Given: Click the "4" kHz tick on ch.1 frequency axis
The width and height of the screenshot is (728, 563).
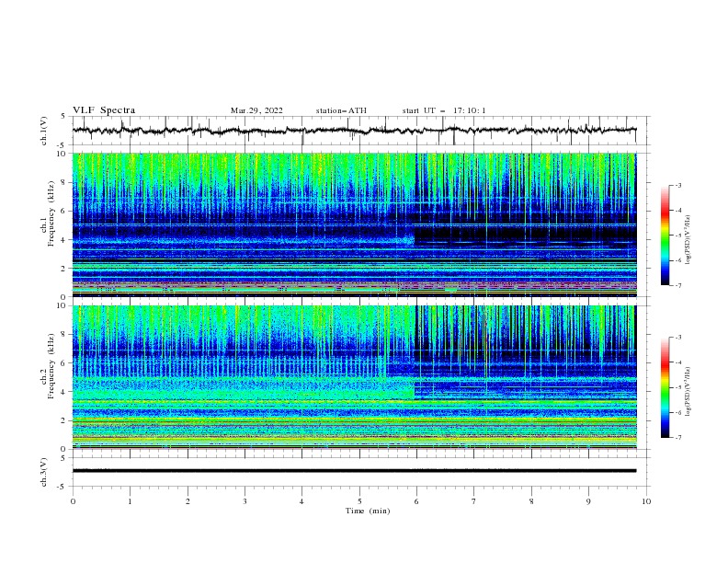Looking at the screenshot, I should pos(63,240).
